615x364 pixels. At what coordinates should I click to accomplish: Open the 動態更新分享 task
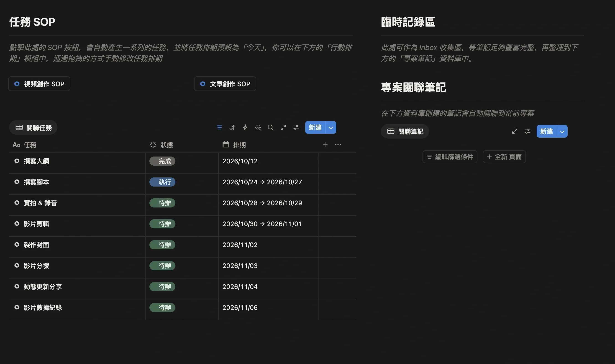43,286
